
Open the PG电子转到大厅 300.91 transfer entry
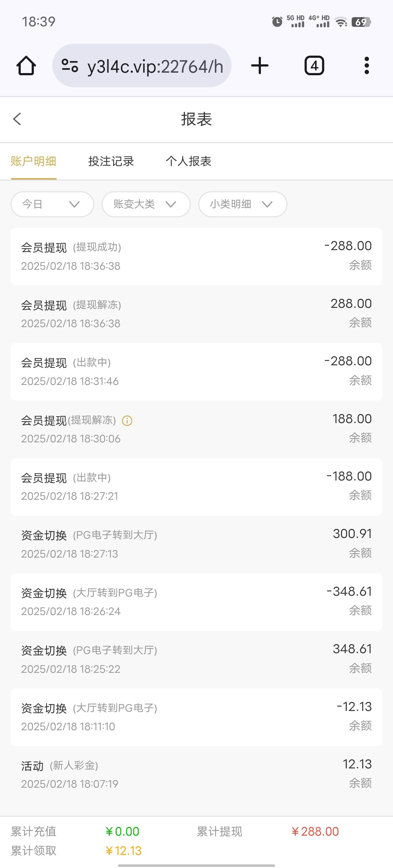(x=196, y=544)
